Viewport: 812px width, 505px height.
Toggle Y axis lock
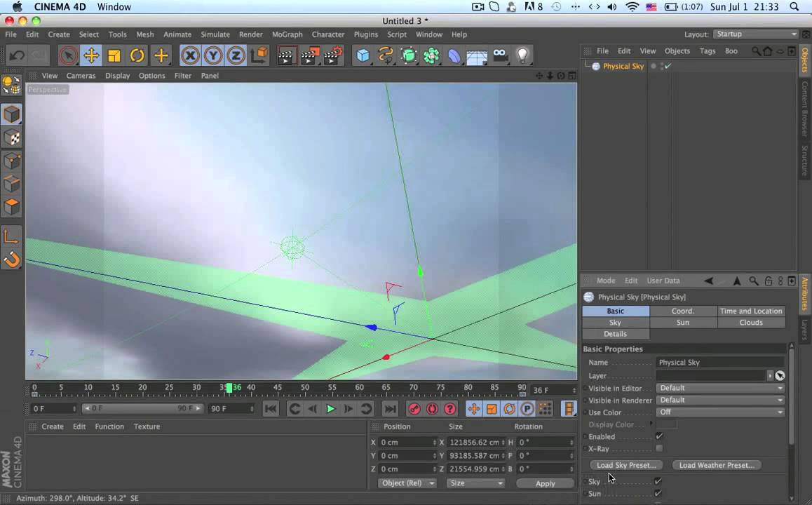click(x=213, y=55)
